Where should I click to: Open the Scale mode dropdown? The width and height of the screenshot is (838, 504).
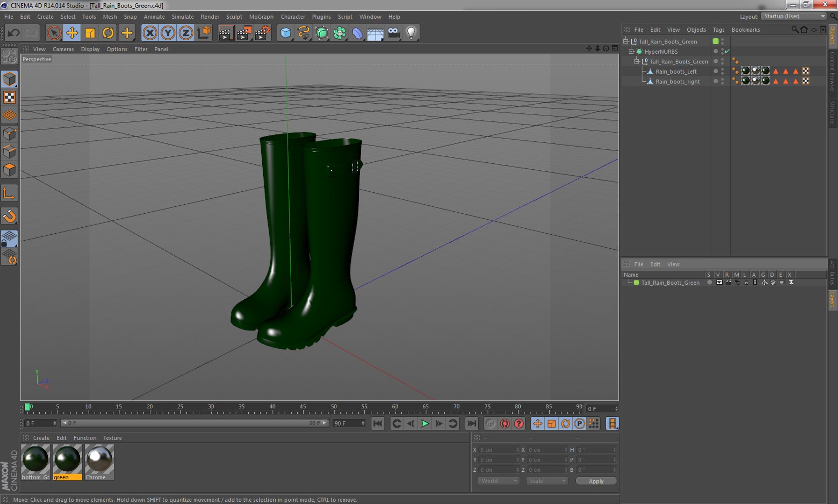[x=547, y=481]
